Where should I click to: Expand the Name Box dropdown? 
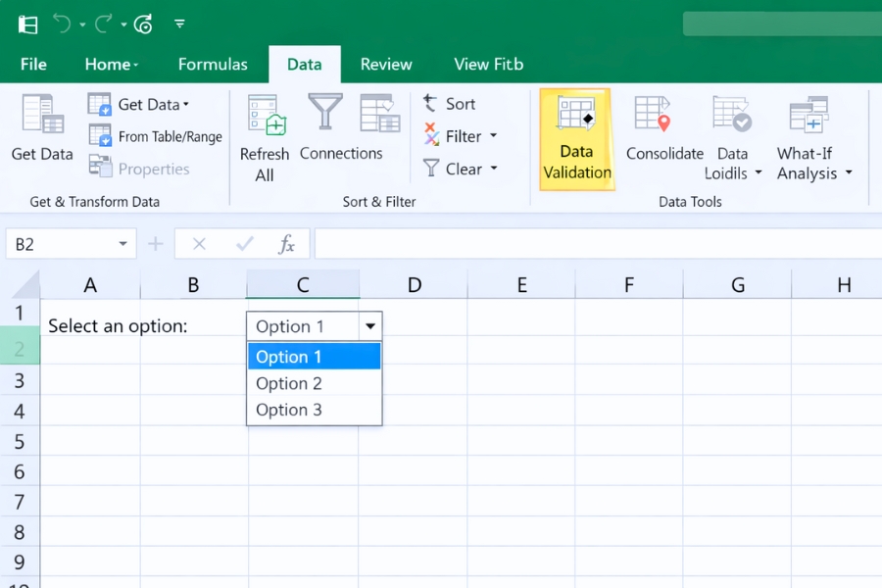[x=122, y=244]
